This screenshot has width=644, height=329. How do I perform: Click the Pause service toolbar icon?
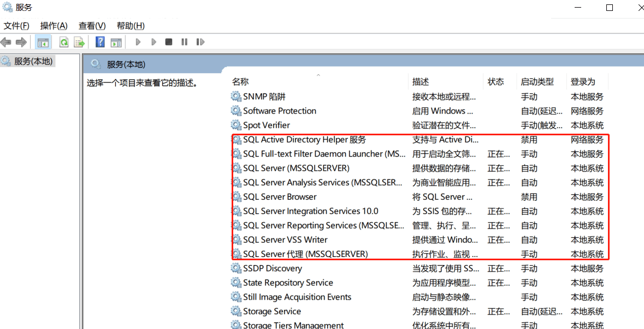(x=185, y=42)
